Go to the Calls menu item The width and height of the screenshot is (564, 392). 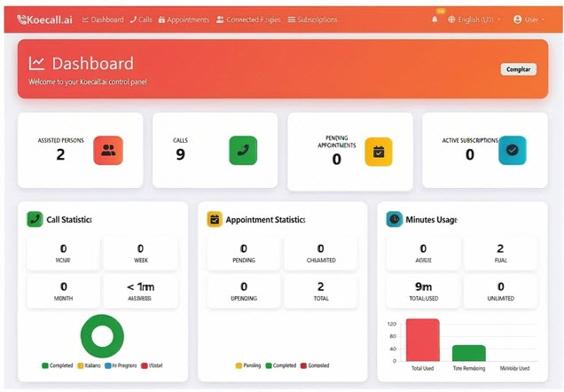point(140,20)
